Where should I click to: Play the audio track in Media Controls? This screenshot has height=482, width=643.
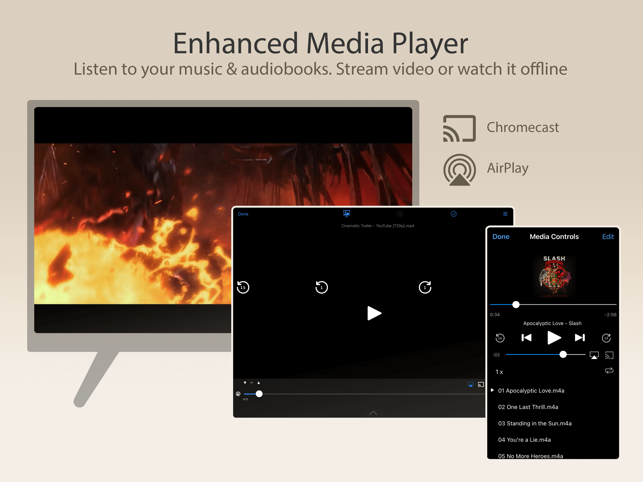(554, 338)
